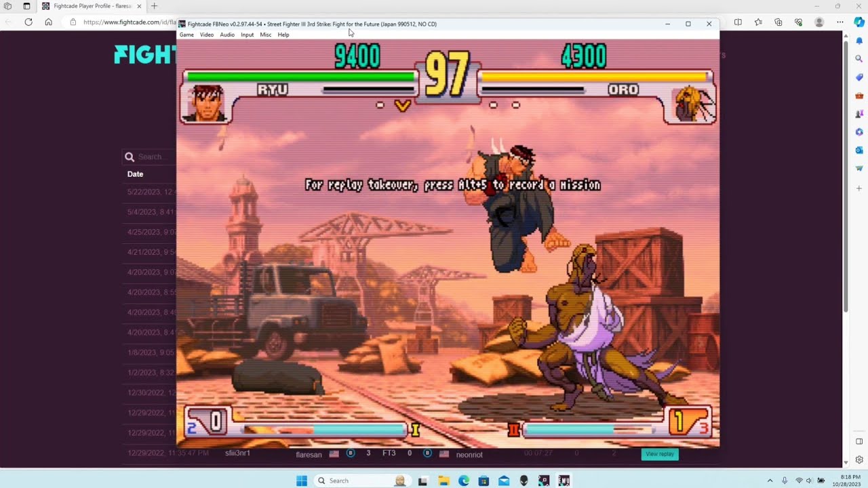Open Edge favorites list
This screenshot has height=488, width=868.
click(758, 22)
